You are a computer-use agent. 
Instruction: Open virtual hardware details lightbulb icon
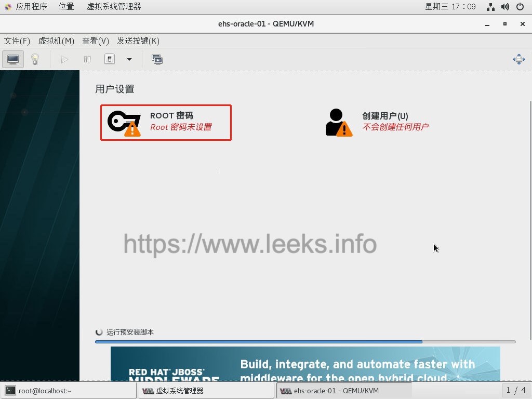coord(35,59)
